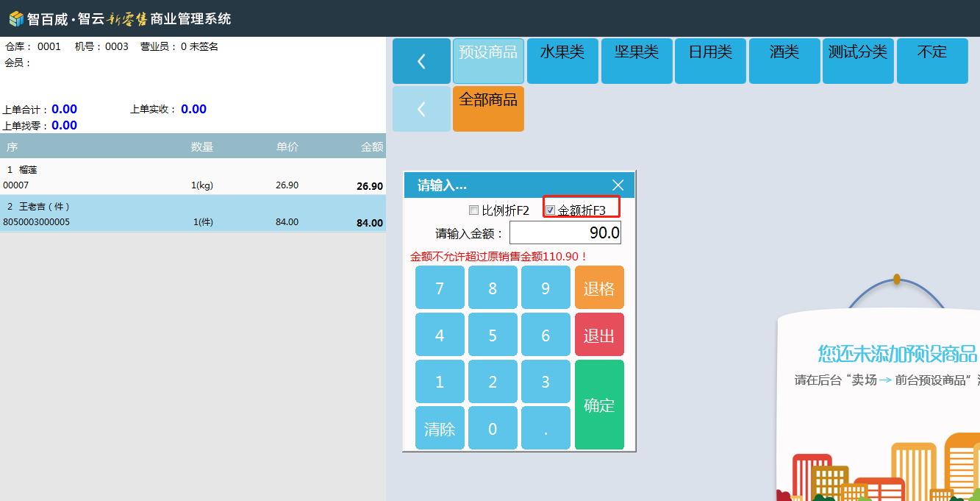Click the back chevron beside 预设商品

click(x=421, y=61)
